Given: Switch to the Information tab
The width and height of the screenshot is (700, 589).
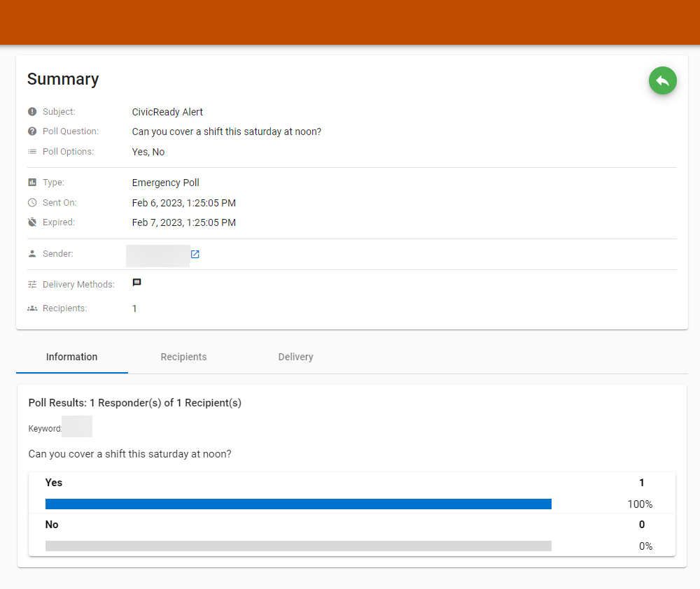Looking at the screenshot, I should click(72, 357).
